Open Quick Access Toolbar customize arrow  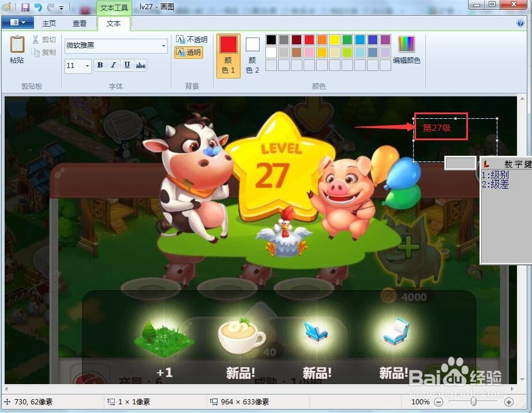[x=61, y=7]
